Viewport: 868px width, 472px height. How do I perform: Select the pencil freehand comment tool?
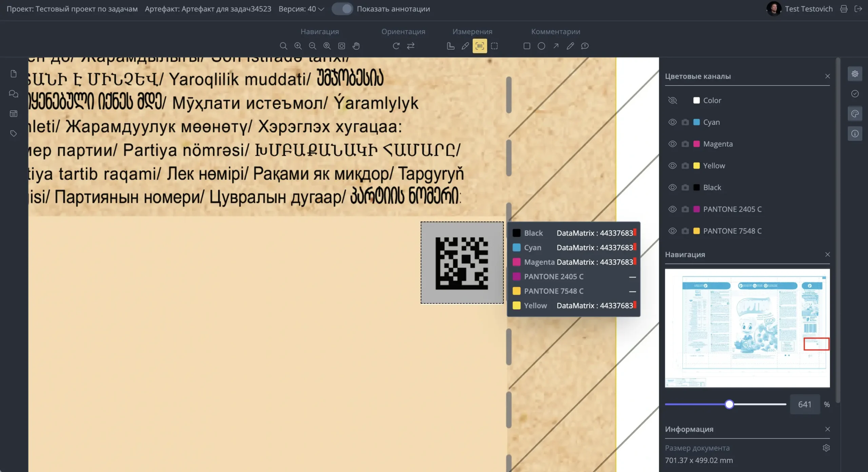click(570, 46)
